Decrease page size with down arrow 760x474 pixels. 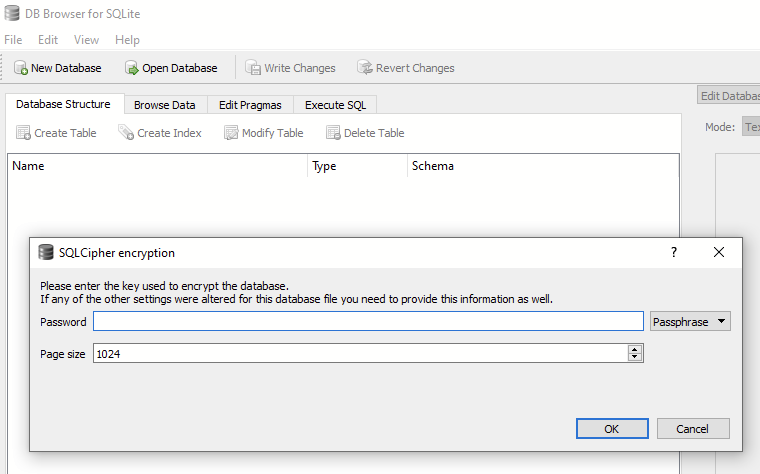(x=634, y=357)
